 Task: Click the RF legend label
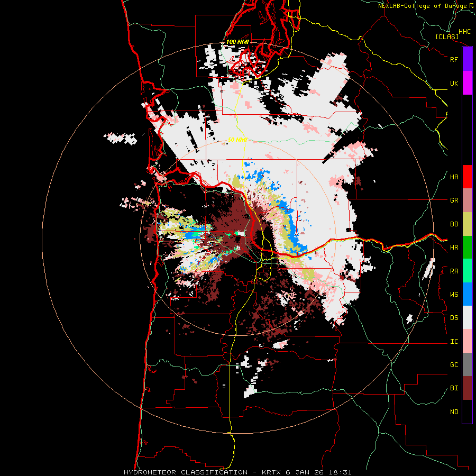(x=454, y=59)
